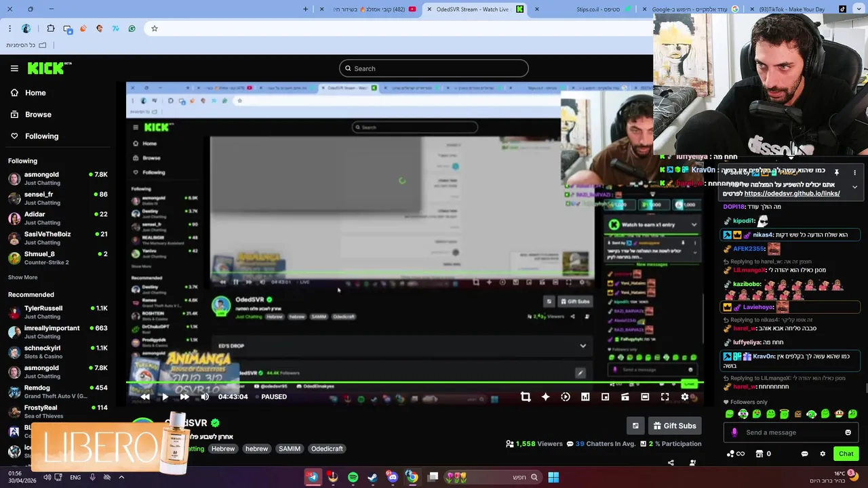The width and height of the screenshot is (868, 488).
Task: Click the rewind button in player
Action: click(x=145, y=397)
